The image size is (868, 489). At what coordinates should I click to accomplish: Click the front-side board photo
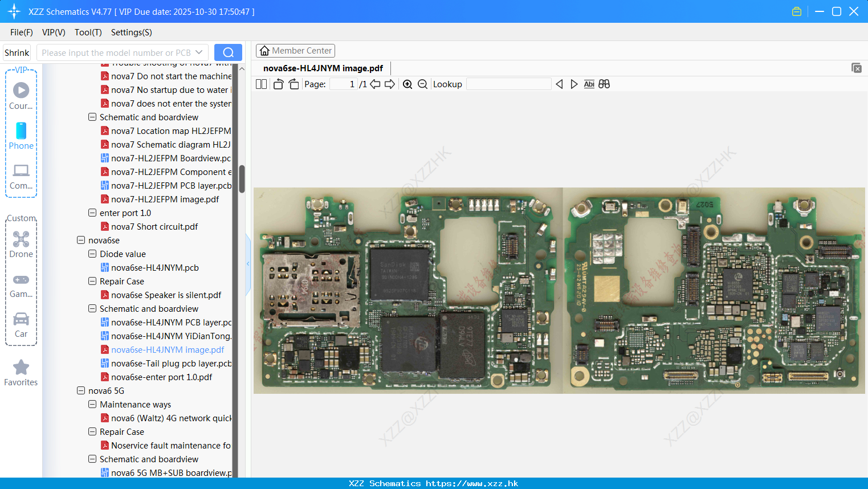(408, 291)
